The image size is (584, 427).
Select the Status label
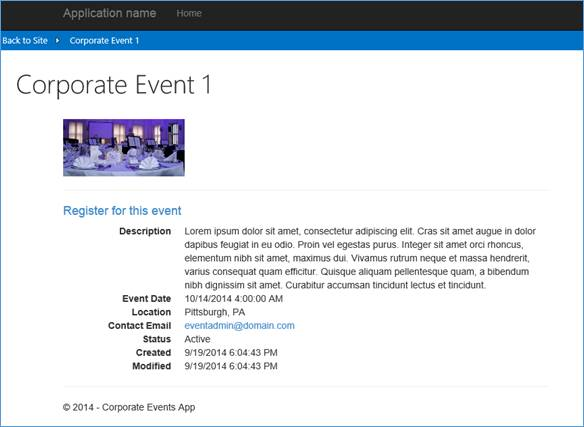[x=157, y=339]
